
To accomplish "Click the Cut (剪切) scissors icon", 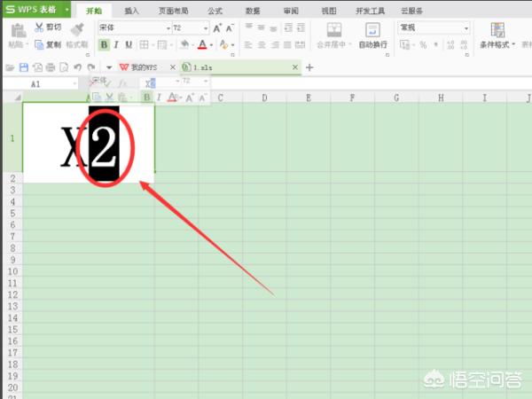I will 39,27.
